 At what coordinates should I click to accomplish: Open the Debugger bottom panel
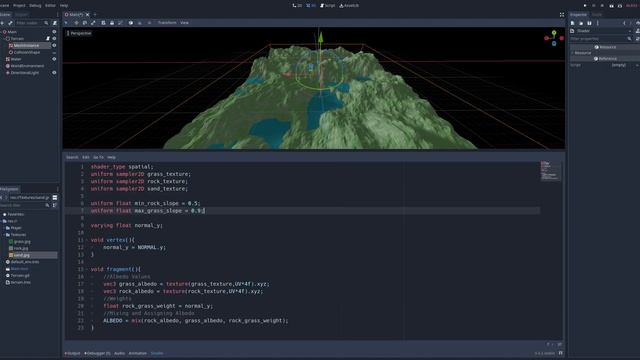coord(97,353)
